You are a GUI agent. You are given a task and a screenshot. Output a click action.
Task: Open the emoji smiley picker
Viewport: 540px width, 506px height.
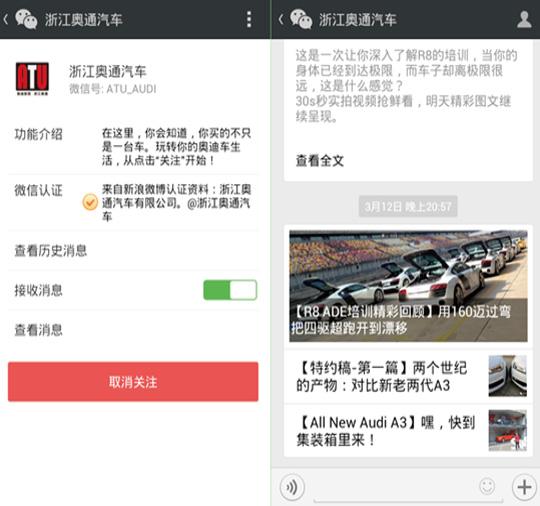point(487,487)
